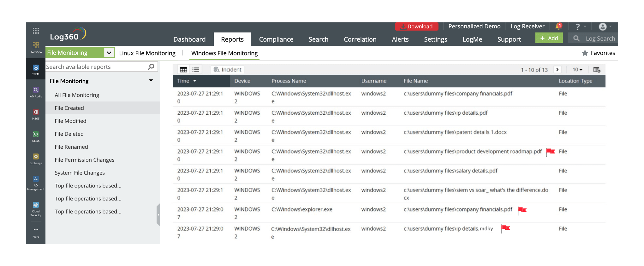Open the Reports tab
The image size is (644, 266).
[x=232, y=39]
